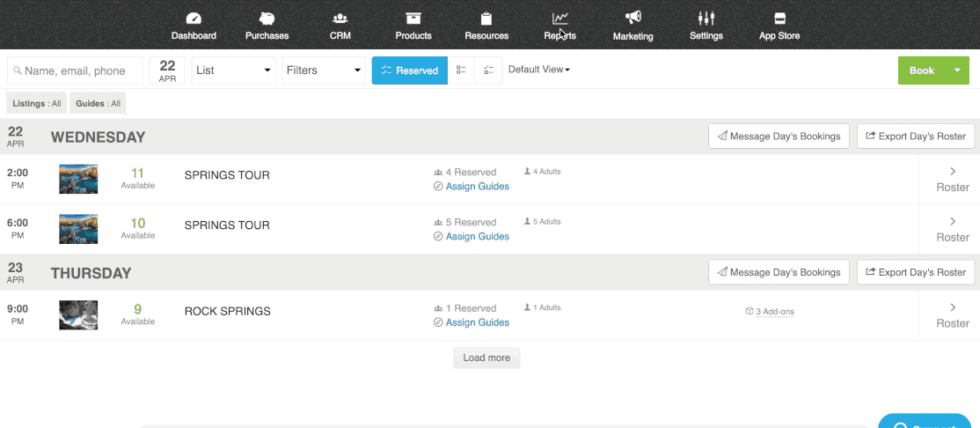
Task: Go to the Purchases menu label
Action: 267,35
